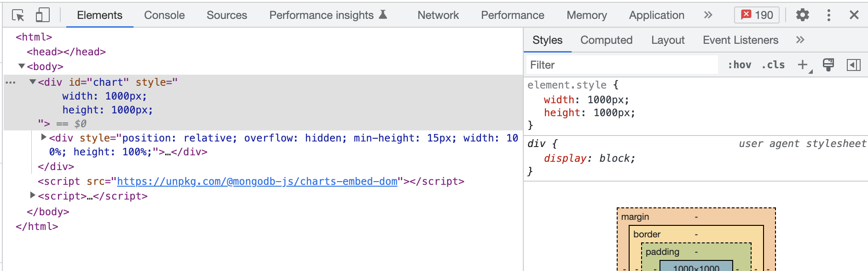
Task: Toggle the .cls element classes panel
Action: click(773, 65)
